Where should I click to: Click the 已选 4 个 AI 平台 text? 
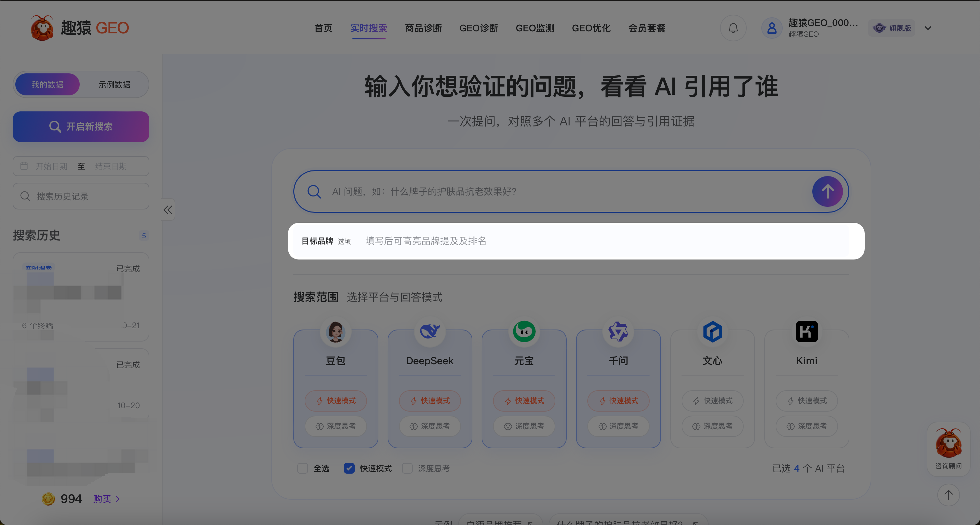[x=808, y=468]
